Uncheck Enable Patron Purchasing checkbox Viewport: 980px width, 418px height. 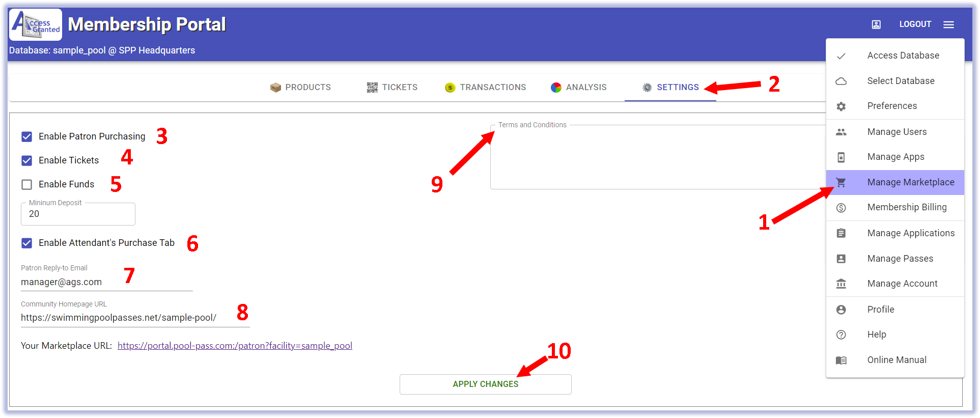click(x=27, y=136)
